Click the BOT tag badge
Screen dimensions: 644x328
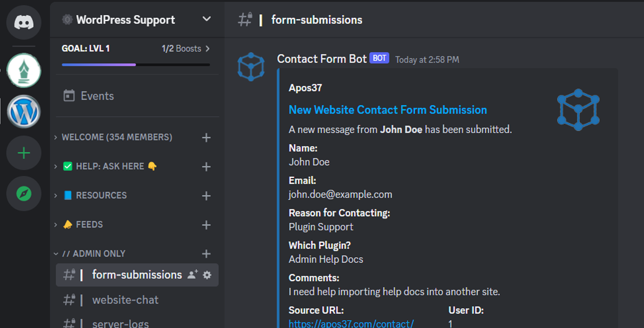tap(379, 58)
